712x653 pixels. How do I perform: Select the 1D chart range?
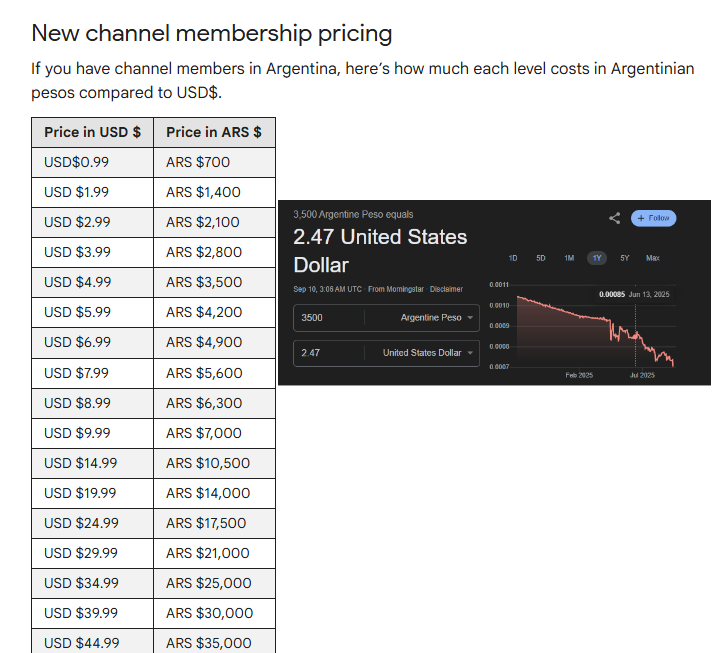(513, 258)
